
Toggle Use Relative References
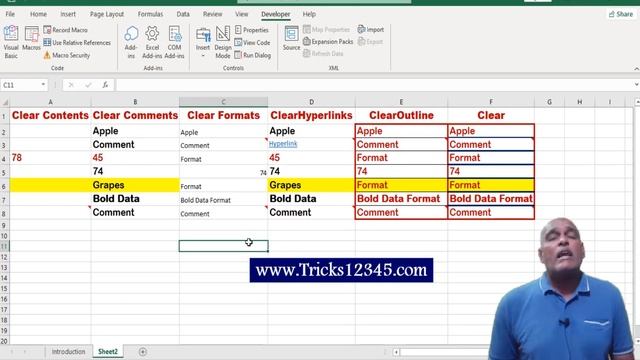pos(77,42)
